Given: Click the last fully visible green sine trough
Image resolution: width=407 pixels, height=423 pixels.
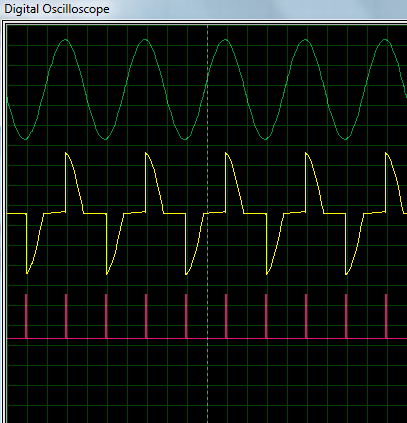Looking at the screenshot, I should (346, 138).
